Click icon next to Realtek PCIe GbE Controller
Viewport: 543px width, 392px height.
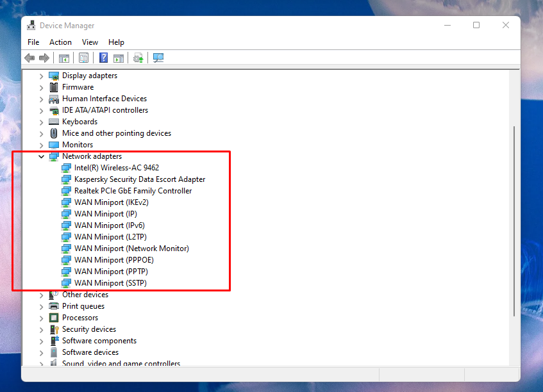click(66, 191)
